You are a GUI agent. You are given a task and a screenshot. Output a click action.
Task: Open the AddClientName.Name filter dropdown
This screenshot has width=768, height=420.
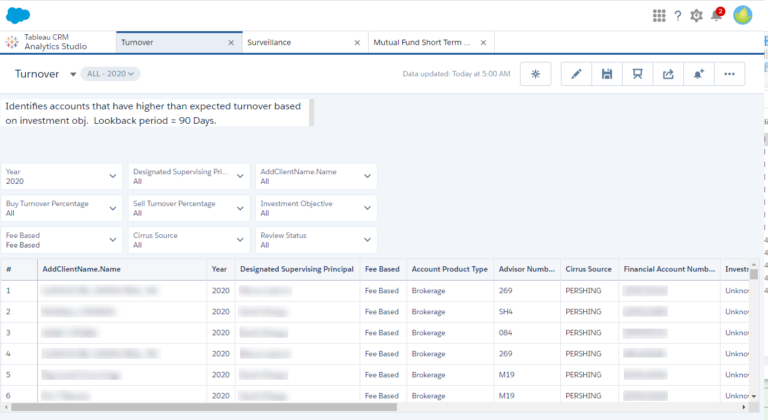click(316, 176)
